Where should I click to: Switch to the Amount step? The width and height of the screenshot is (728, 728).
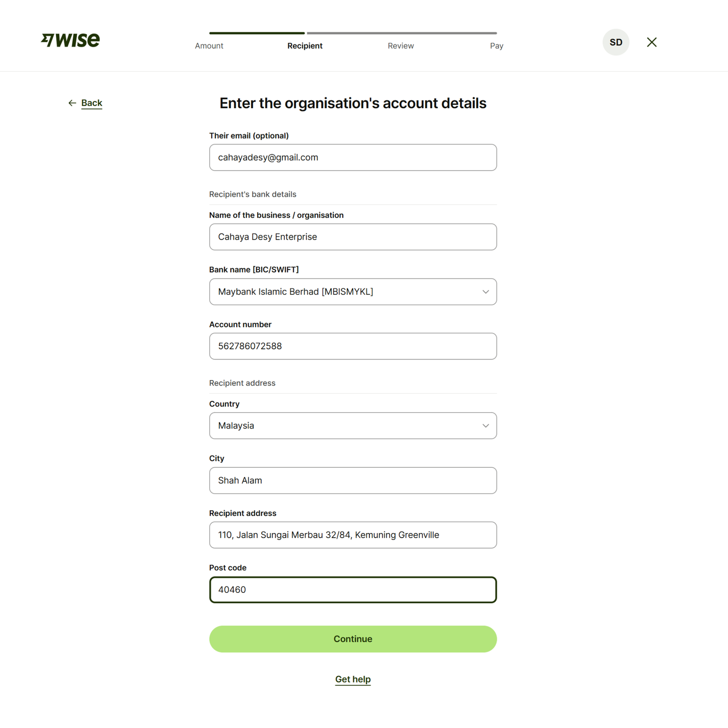[209, 46]
